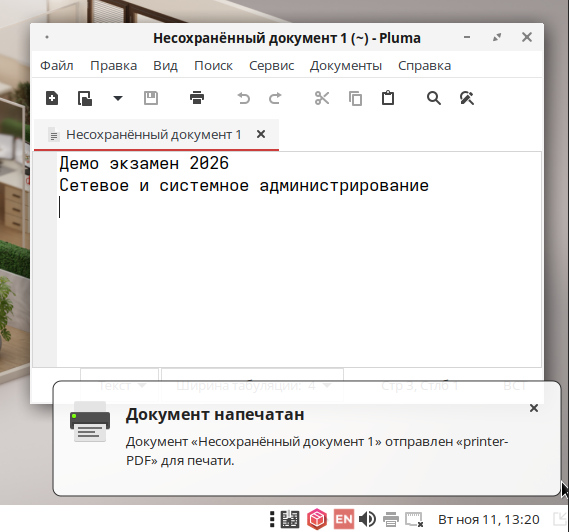Paste from clipboard icon

388,98
